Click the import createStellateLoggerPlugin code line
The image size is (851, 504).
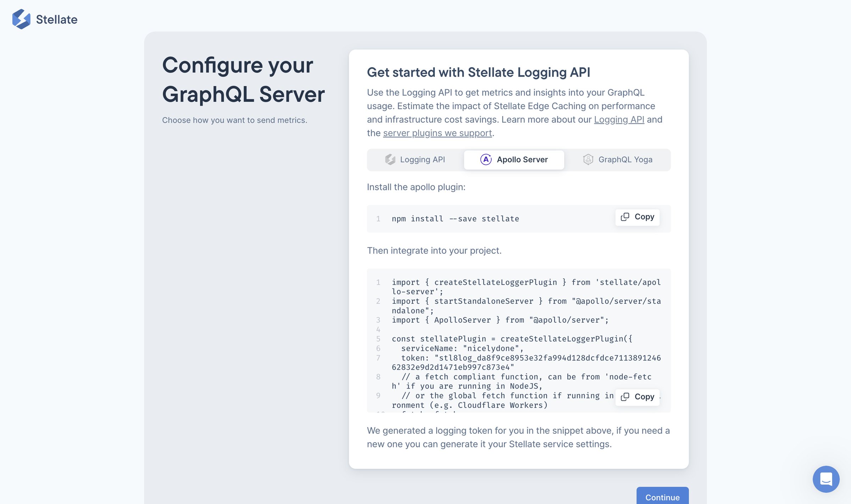tap(526, 287)
